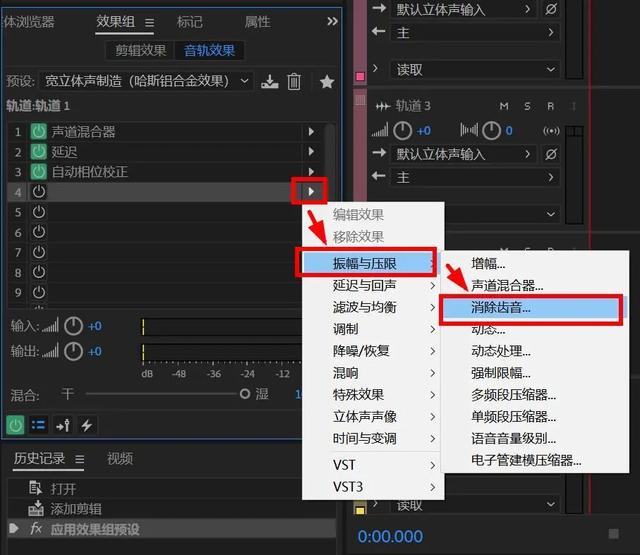Save effects rack as preset icon
640x555 pixels.
click(x=270, y=82)
